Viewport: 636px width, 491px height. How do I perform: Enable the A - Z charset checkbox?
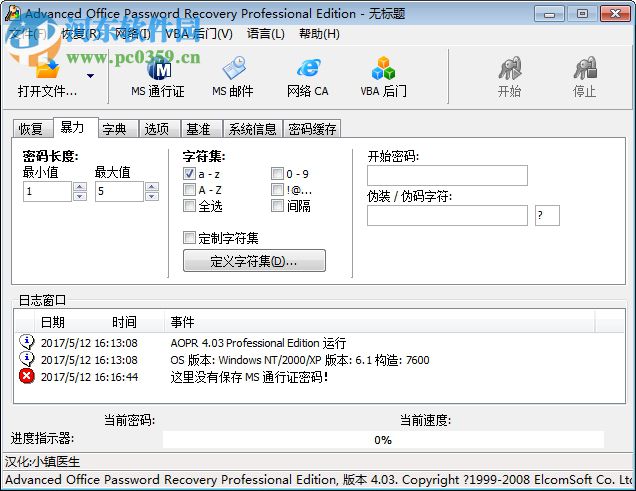[189, 189]
